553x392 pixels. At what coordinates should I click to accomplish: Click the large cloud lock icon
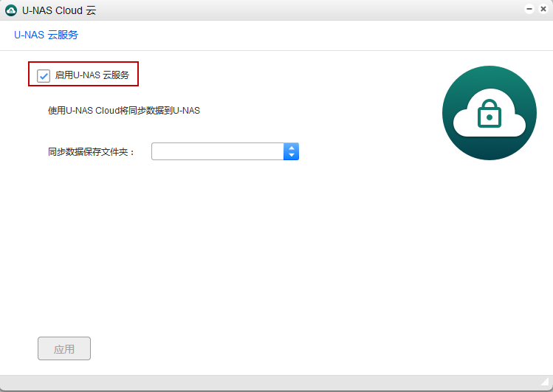pyautogui.click(x=490, y=113)
